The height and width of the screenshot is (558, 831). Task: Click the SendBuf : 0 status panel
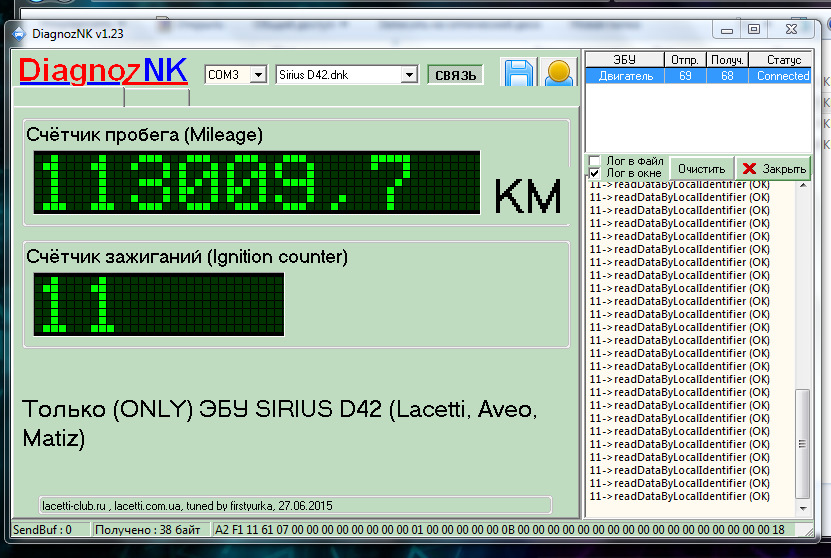(51, 529)
